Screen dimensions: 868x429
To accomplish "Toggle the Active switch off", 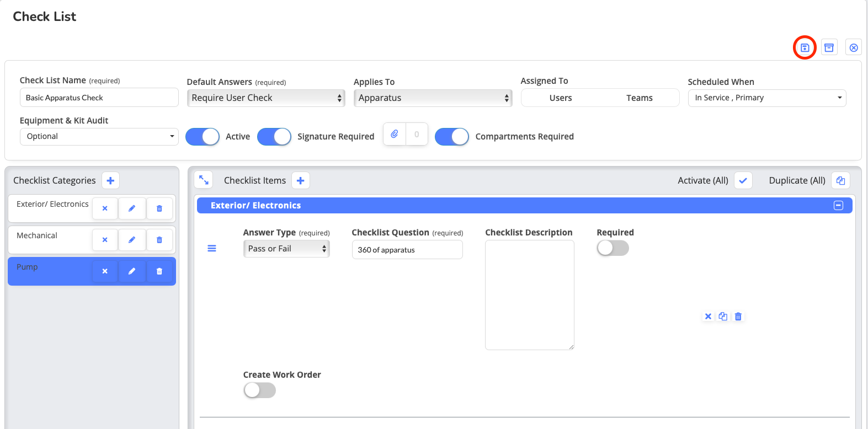I will pos(203,137).
